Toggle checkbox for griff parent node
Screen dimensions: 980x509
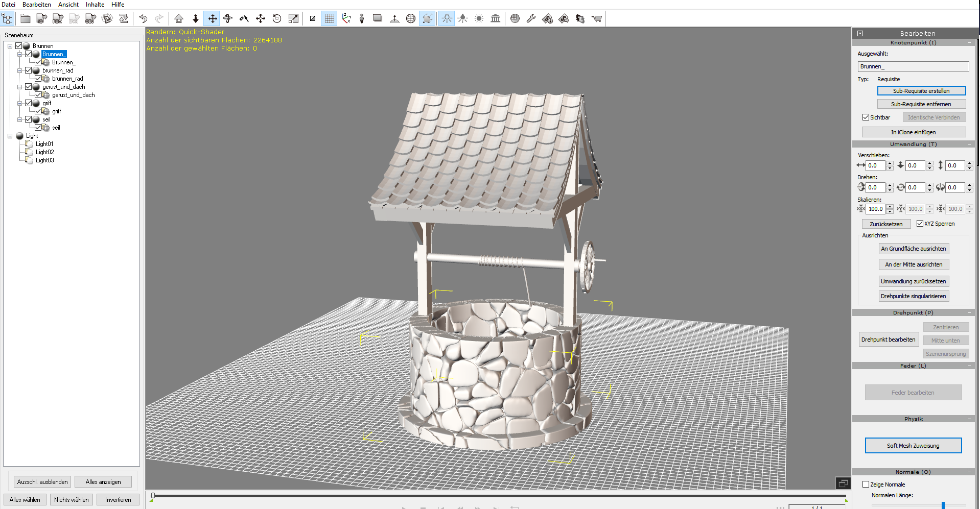click(x=29, y=103)
